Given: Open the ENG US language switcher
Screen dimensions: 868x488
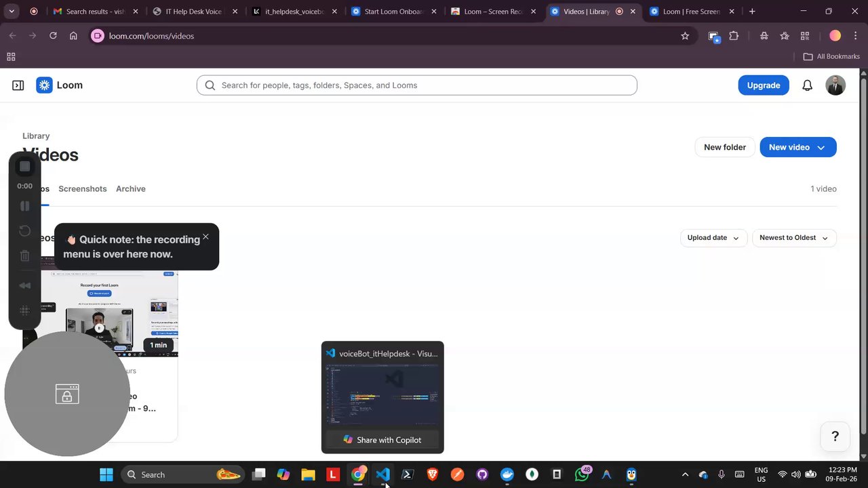Looking at the screenshot, I should [x=761, y=474].
